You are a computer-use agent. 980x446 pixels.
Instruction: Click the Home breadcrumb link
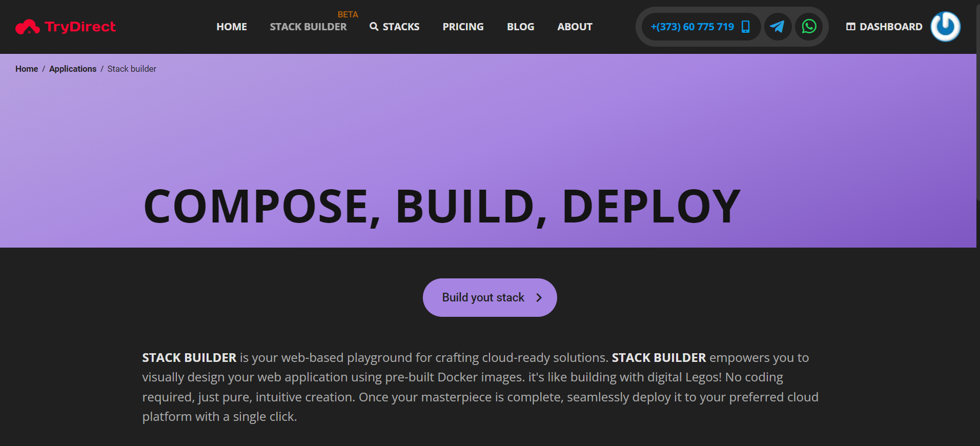[x=27, y=69]
